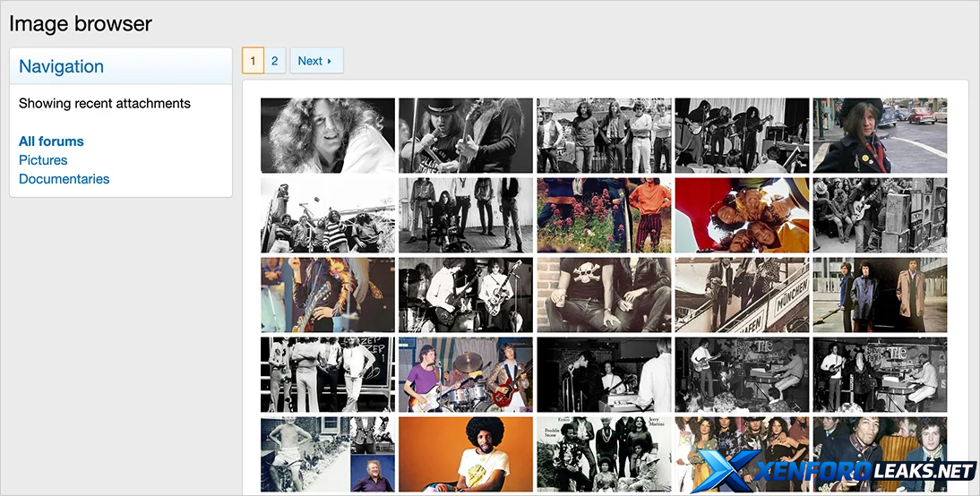Select the blue-lit stage guitarist thumbnail

pos(327,295)
